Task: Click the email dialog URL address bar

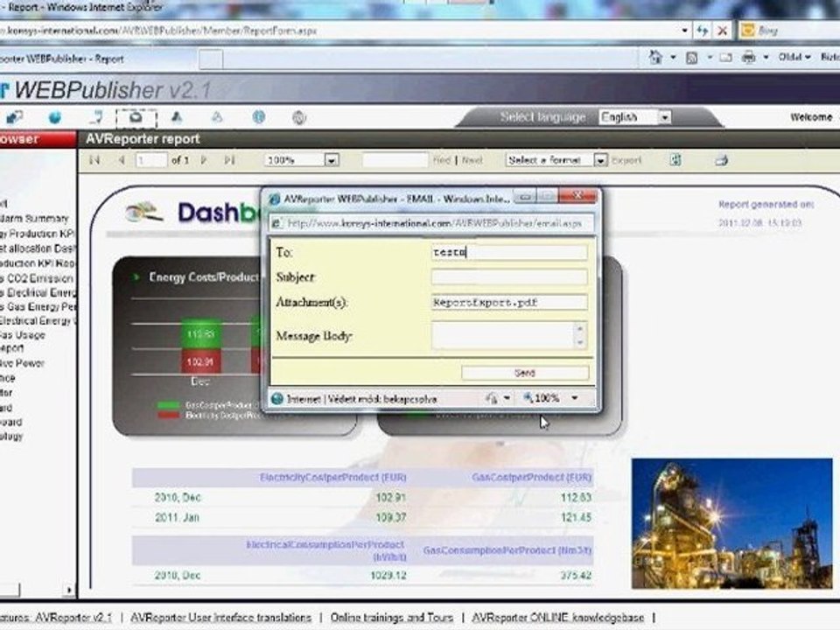Action: 431,223
